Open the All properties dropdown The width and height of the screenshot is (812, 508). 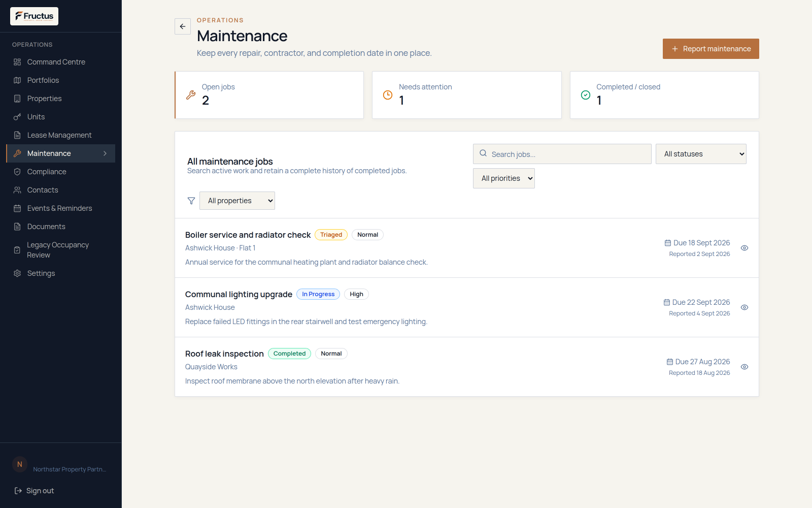pos(237,201)
